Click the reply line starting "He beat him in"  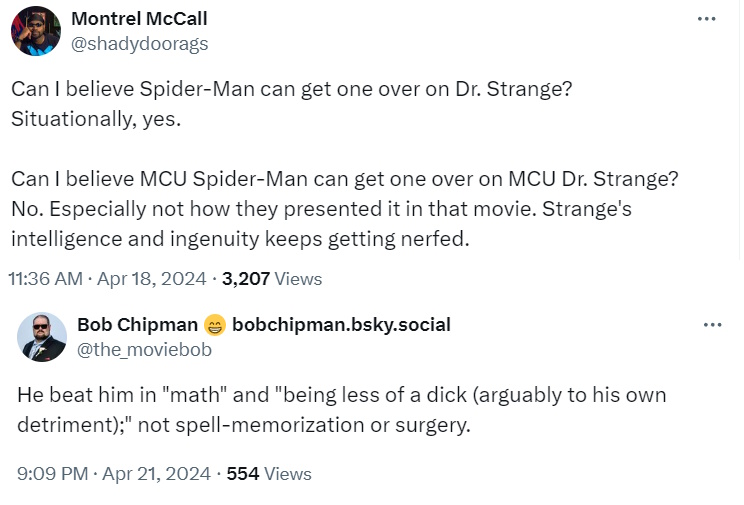point(342,395)
